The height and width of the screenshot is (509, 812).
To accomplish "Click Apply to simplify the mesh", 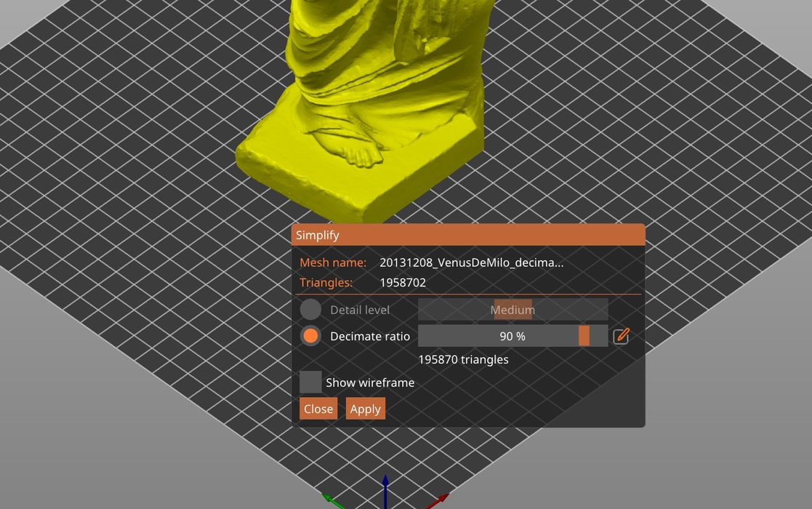I will coord(366,408).
